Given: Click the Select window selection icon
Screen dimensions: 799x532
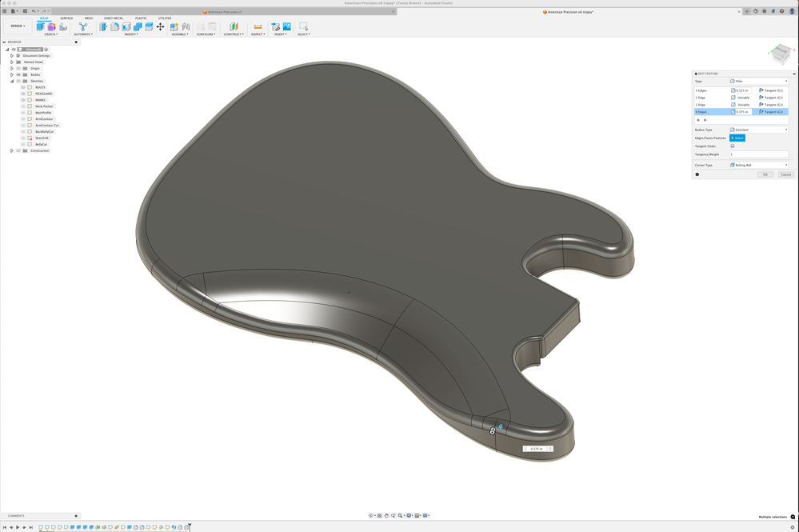Looking at the screenshot, I should point(303,26).
